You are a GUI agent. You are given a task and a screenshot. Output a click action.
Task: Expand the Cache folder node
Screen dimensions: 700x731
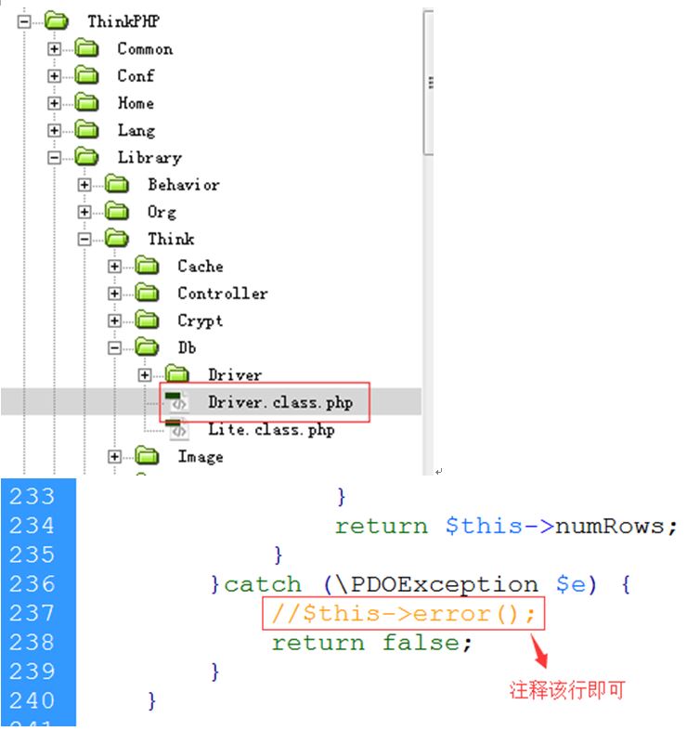point(114,267)
